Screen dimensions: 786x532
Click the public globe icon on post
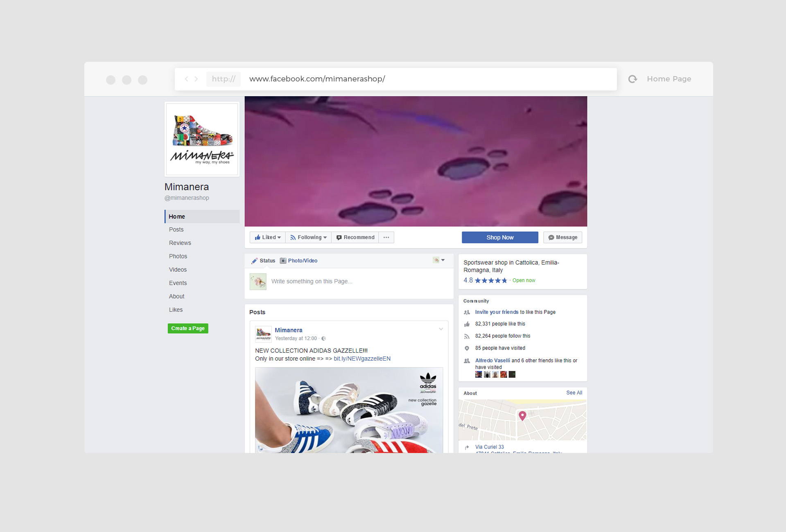tap(324, 338)
